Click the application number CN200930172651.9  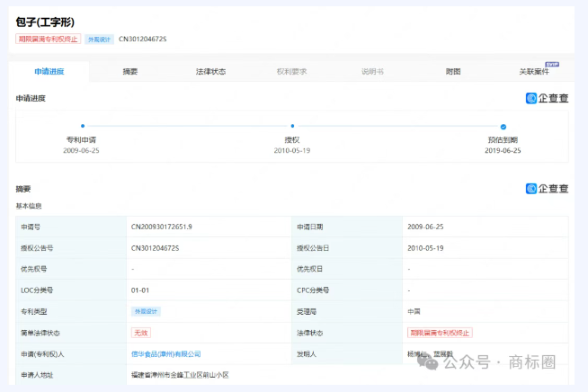162,227
